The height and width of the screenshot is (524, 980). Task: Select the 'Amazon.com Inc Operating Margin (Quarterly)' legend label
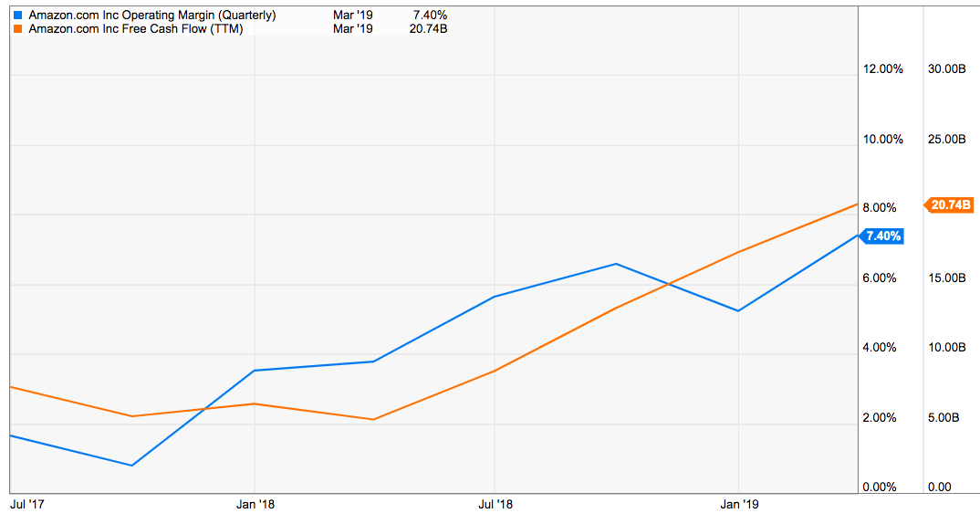(152, 15)
